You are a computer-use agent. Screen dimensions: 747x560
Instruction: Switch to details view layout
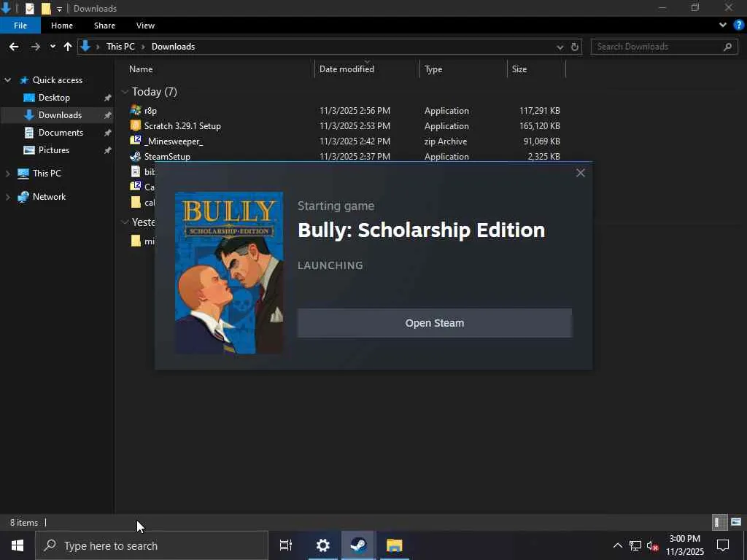719,522
